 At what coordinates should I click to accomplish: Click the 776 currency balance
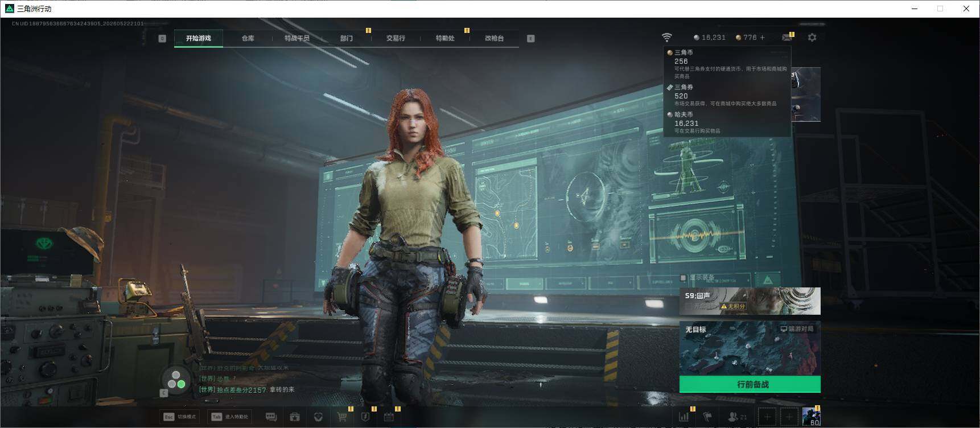(746, 38)
